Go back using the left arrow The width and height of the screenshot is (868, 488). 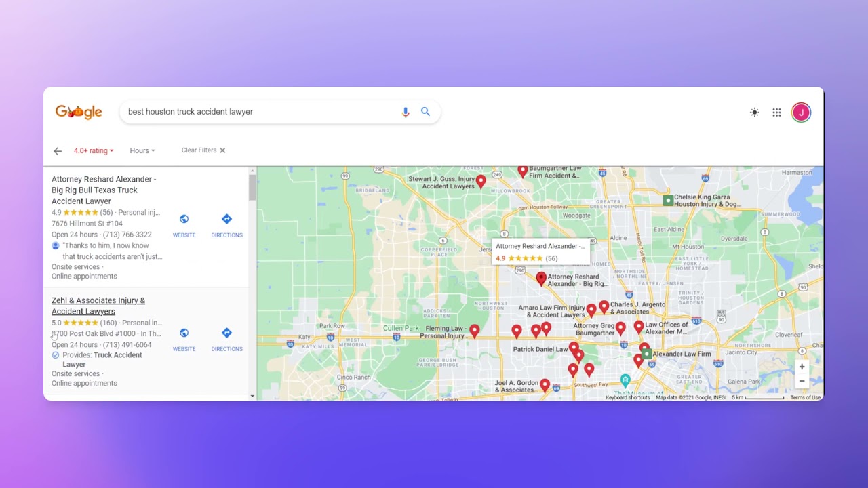[x=58, y=151]
